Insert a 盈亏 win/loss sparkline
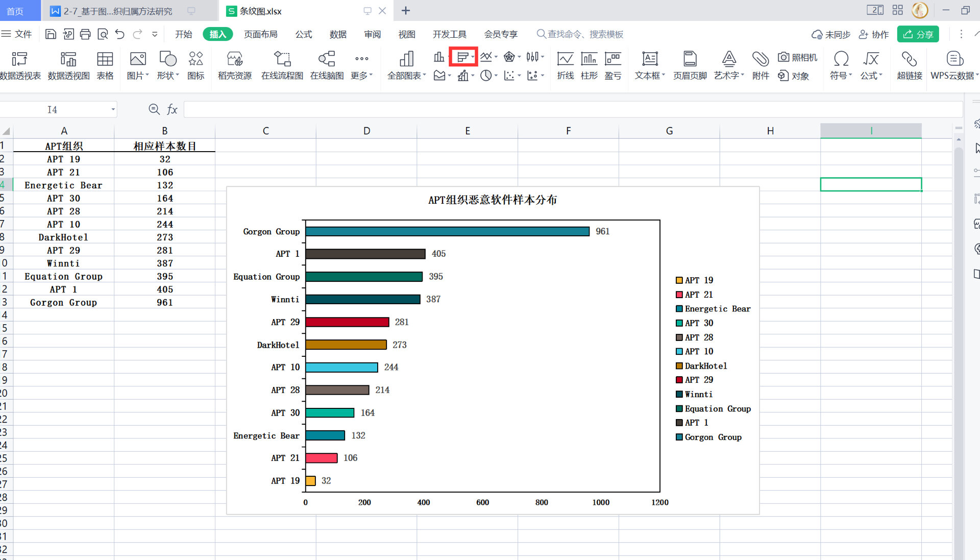Screen dimensions: 980x560 point(612,65)
